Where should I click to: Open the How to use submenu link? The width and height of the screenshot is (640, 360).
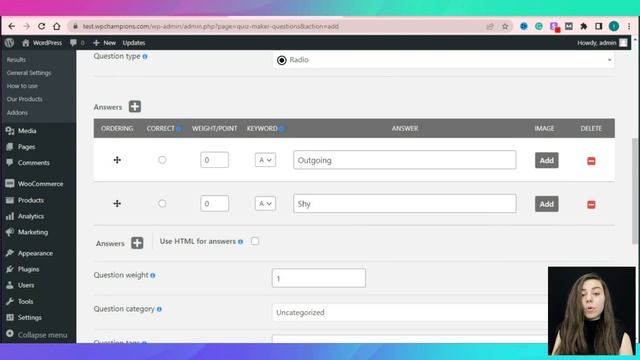(22, 86)
